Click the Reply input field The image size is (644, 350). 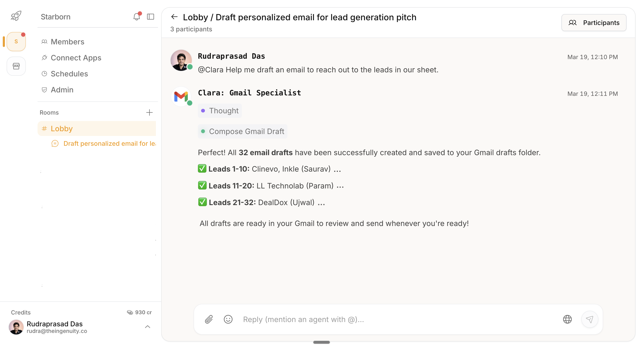coord(350,319)
